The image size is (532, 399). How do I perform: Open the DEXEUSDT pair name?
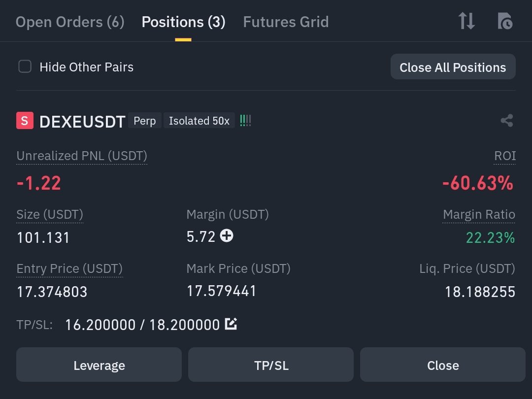pos(82,122)
